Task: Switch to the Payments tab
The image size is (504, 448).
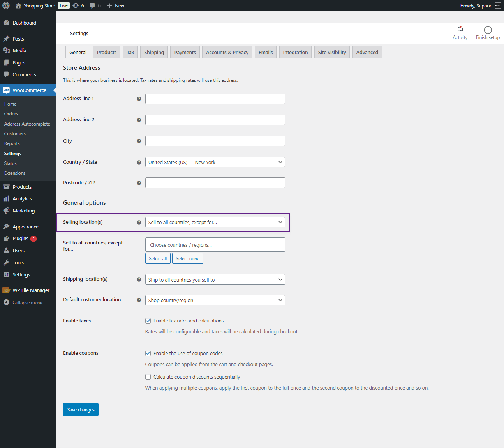Action: pos(185,52)
